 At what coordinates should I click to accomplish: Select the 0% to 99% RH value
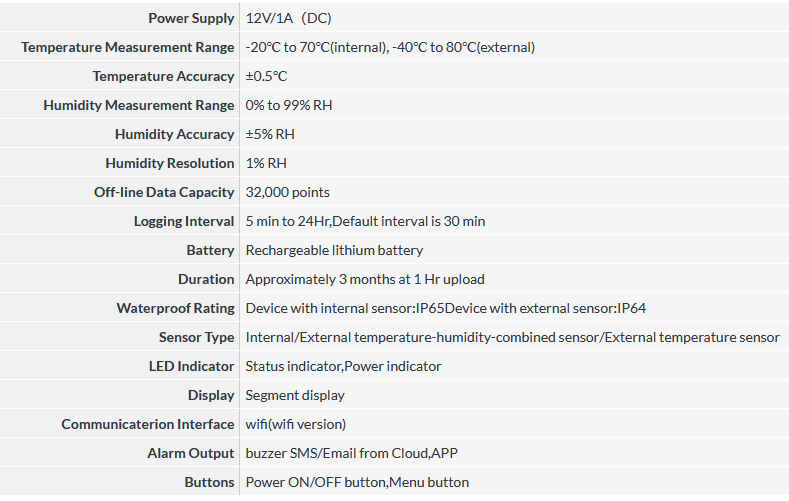pyautogui.click(x=289, y=105)
